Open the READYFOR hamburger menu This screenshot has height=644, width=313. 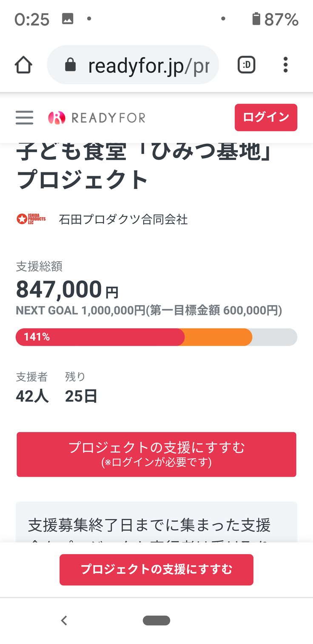point(24,117)
